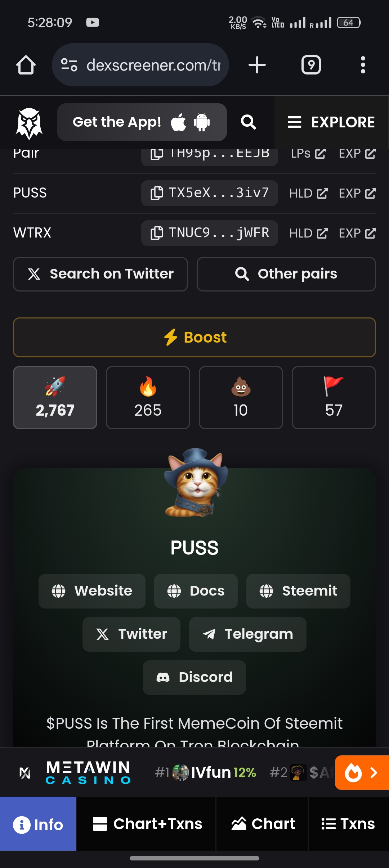Open browser three-dot overflow menu

pyautogui.click(x=363, y=65)
